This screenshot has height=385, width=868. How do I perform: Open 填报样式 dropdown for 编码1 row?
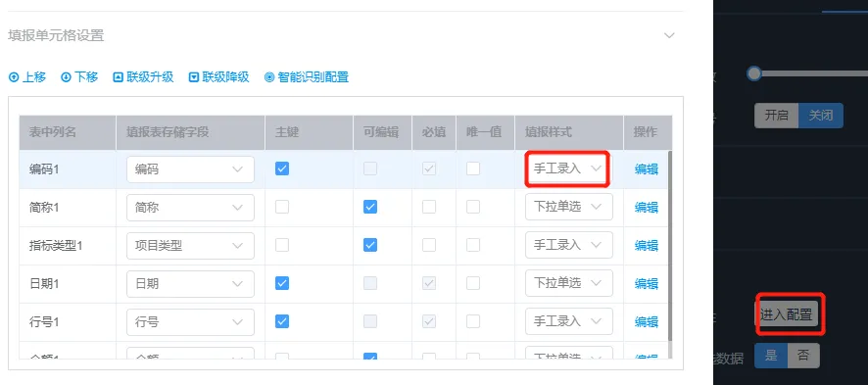[568, 168]
